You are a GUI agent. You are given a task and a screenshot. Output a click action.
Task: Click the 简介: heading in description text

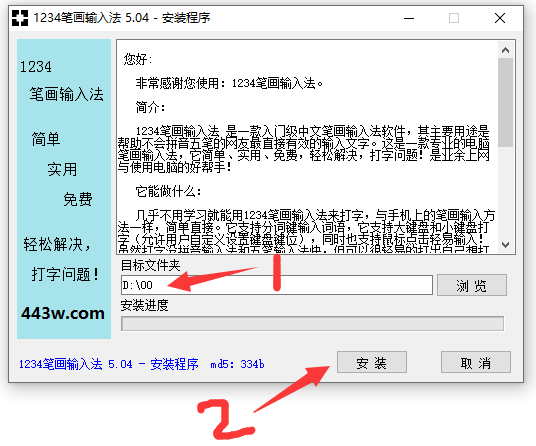(150, 107)
